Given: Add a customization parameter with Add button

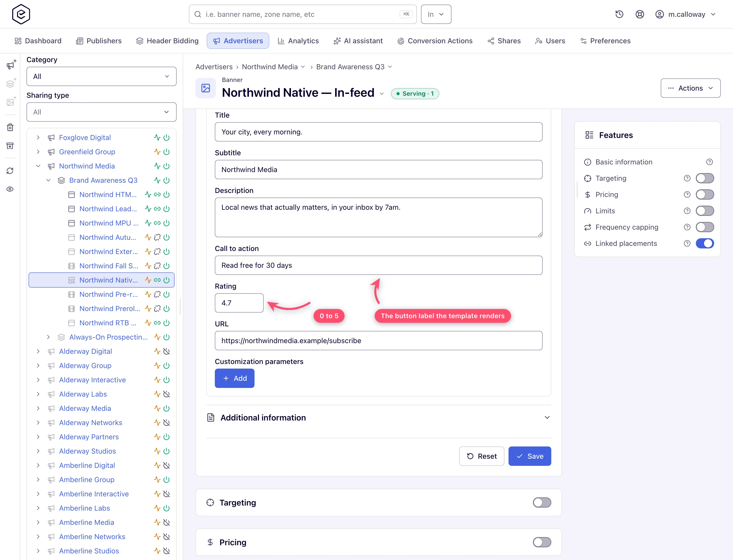Looking at the screenshot, I should point(235,378).
